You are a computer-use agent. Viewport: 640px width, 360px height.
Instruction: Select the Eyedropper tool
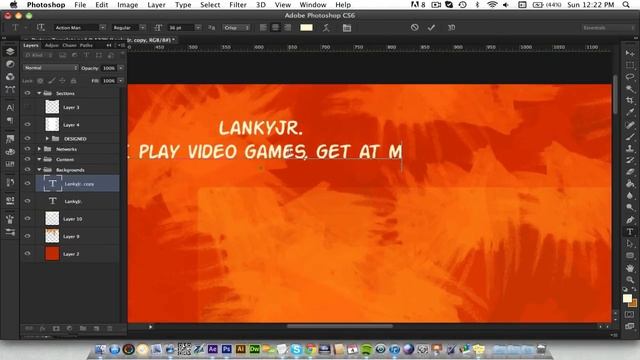click(630, 112)
